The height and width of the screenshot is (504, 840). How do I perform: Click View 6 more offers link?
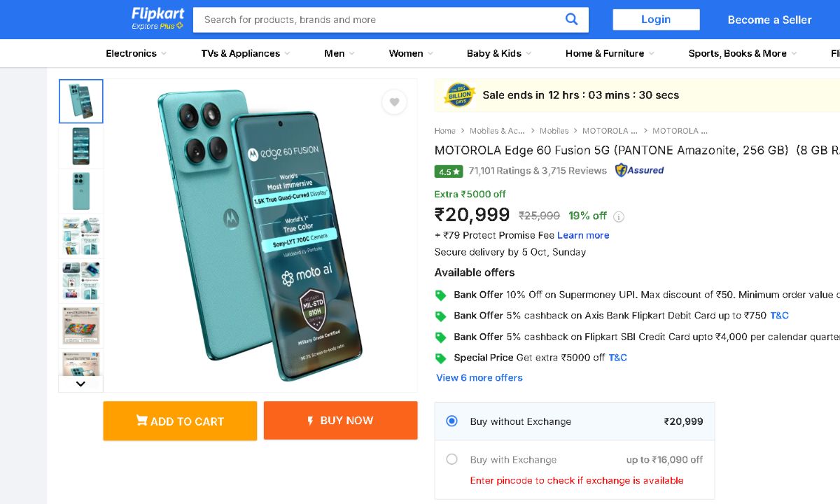(x=479, y=378)
